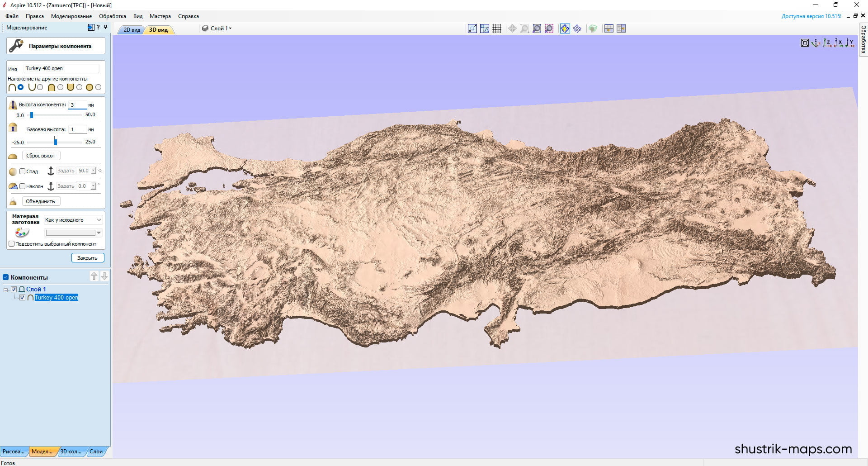Switch to the 2D вид tab
The image size is (868, 466).
tap(132, 30)
